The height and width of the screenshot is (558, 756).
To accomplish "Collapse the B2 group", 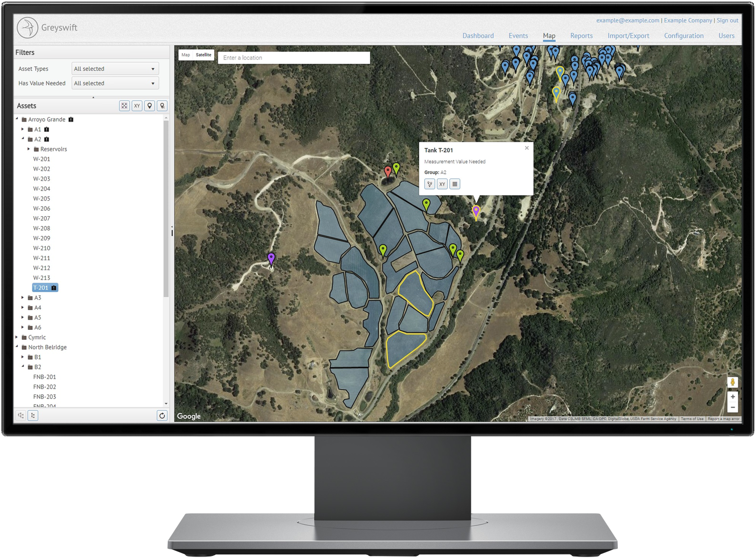I will [x=23, y=366].
